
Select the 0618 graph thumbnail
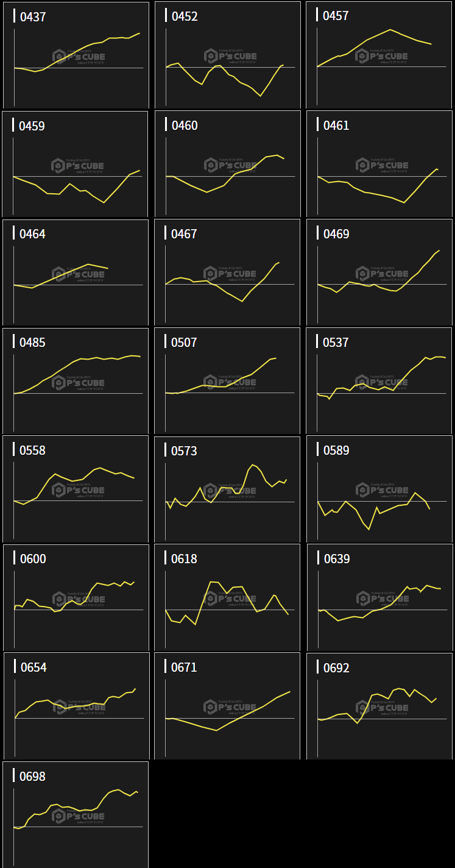pyautogui.click(x=227, y=597)
